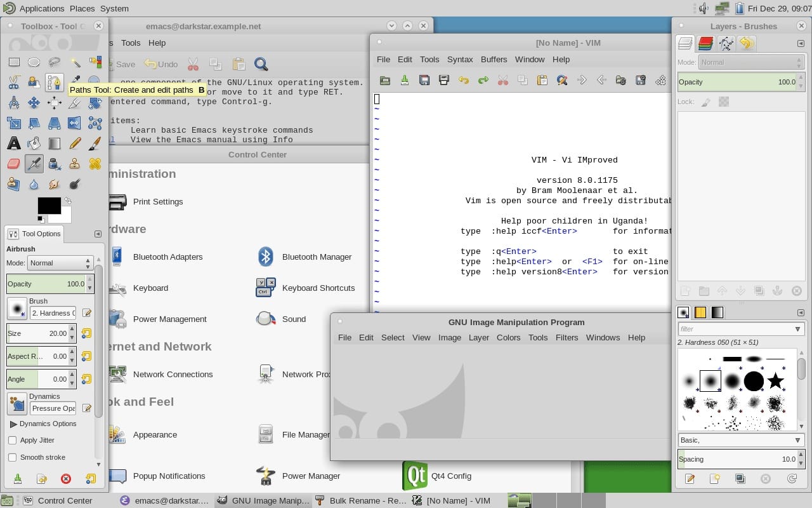Switch to the Channels tab in Layers dock

pyautogui.click(x=705, y=43)
